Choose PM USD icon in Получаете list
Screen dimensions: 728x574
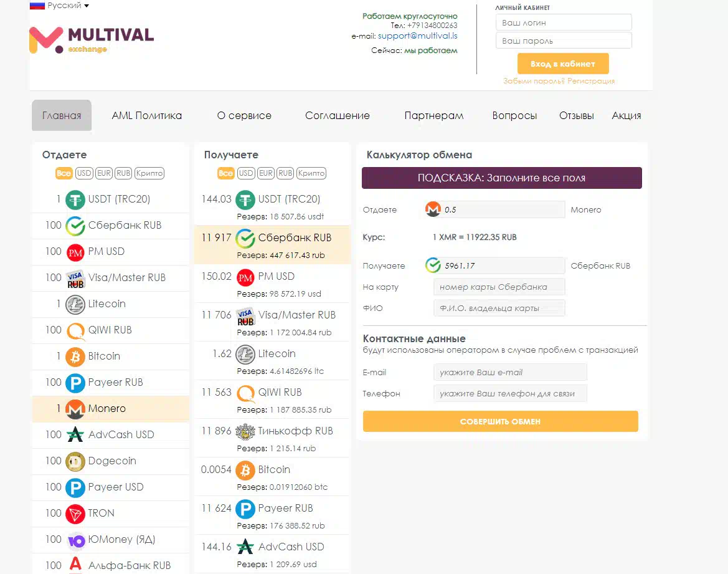pos(245,277)
